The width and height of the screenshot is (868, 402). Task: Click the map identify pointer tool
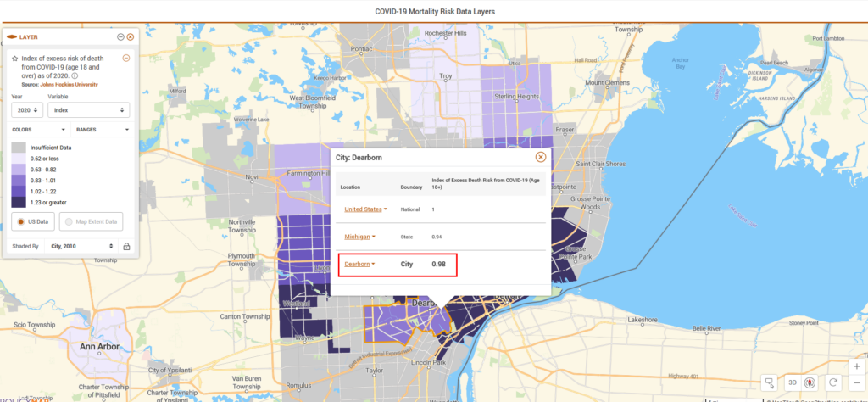point(769,382)
